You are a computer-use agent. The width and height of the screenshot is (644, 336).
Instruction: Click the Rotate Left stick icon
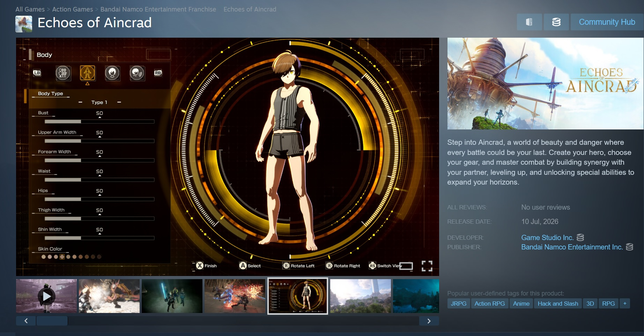(x=286, y=266)
